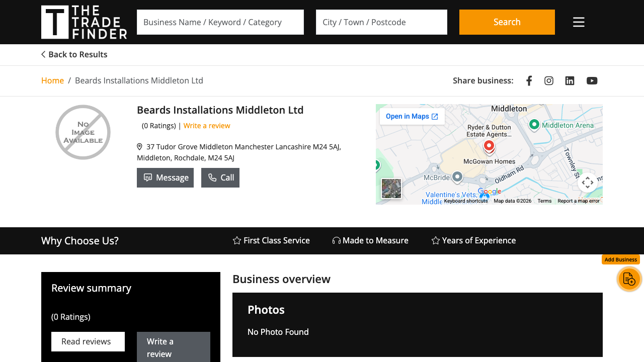Click the Business Name keyword search field
The image size is (644, 362).
220,22
